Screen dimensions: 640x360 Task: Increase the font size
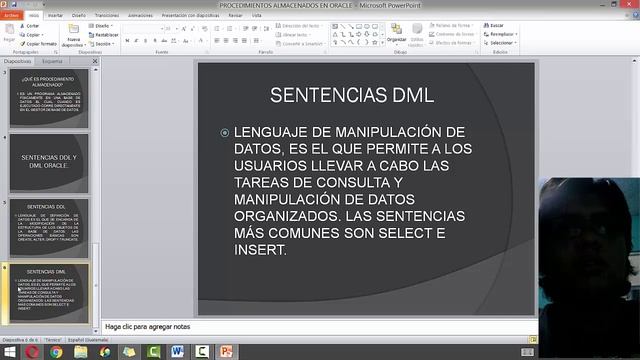click(x=184, y=29)
